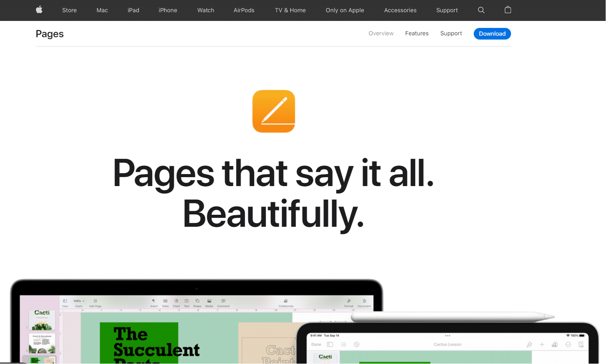Click Only on Apple in navigation

click(345, 10)
